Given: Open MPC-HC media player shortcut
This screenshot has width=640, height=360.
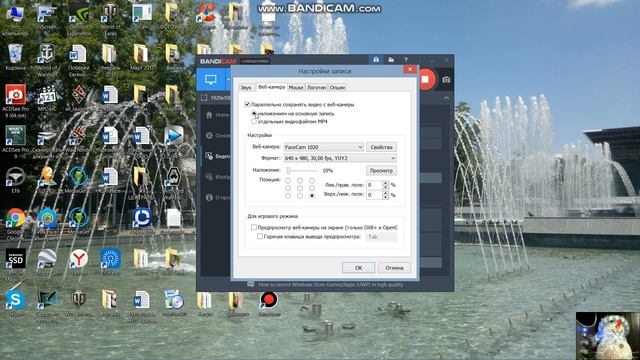Looking at the screenshot, I should pos(47,95).
